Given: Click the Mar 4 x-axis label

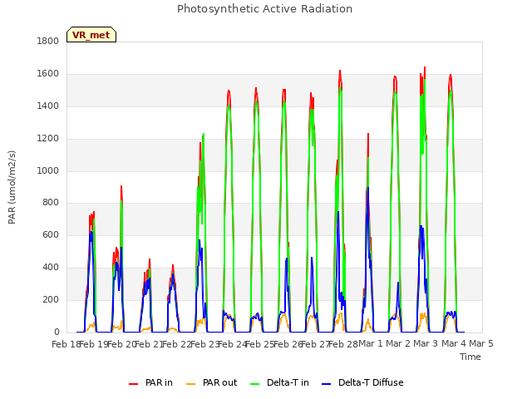Looking at the screenshot, I should (454, 343).
